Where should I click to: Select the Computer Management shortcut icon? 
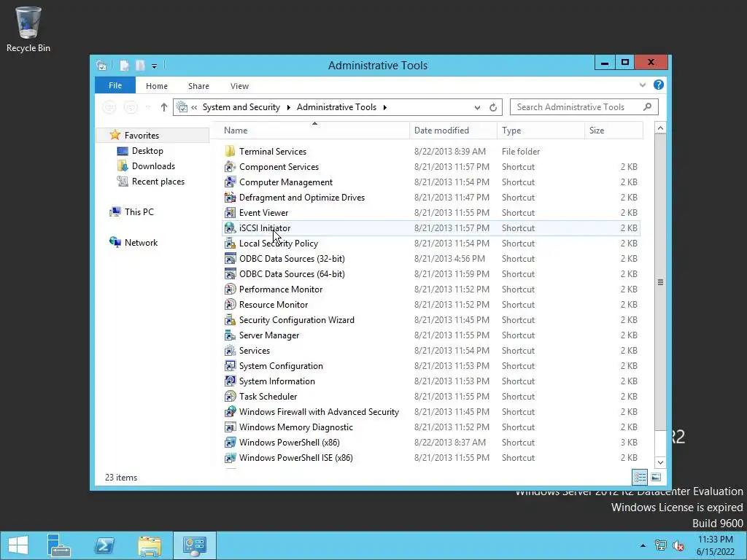[230, 182]
